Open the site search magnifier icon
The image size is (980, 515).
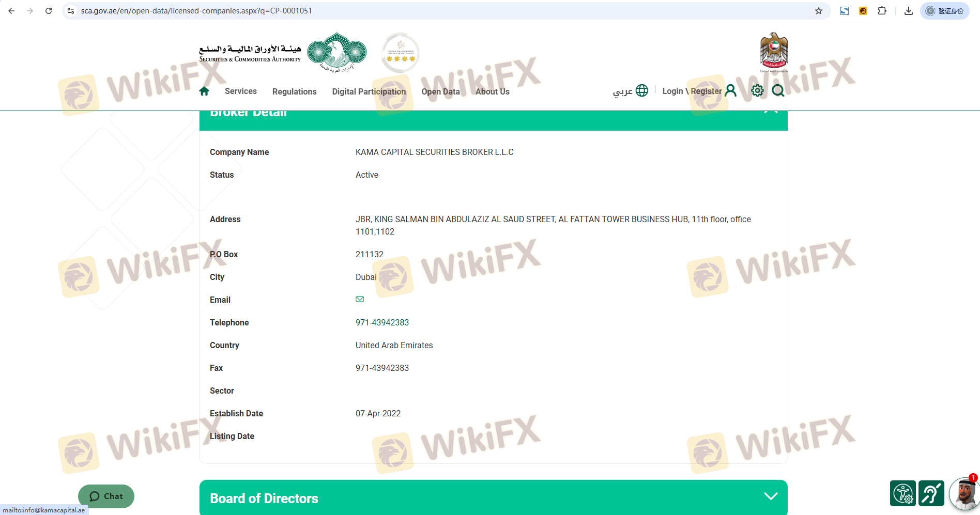click(x=778, y=91)
